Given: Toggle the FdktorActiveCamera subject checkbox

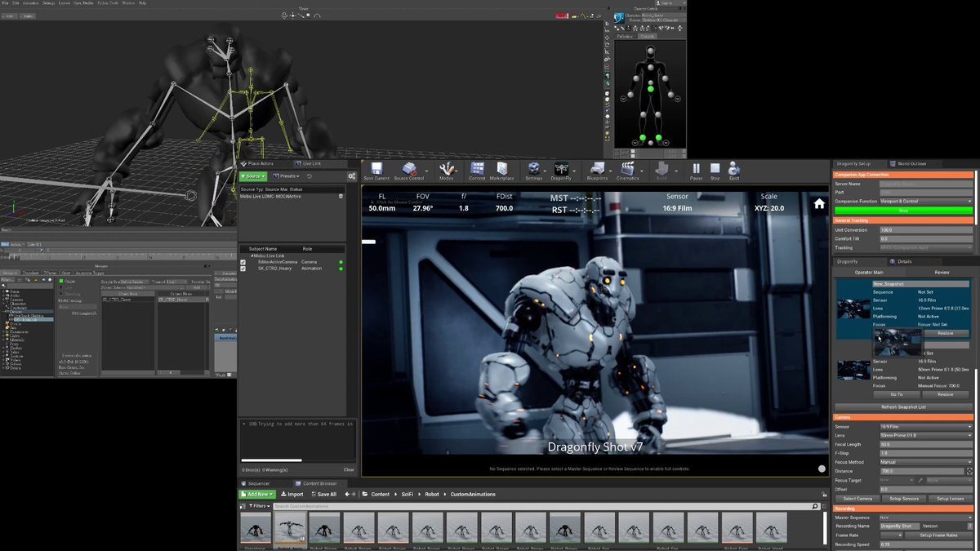Looking at the screenshot, I should [243, 262].
